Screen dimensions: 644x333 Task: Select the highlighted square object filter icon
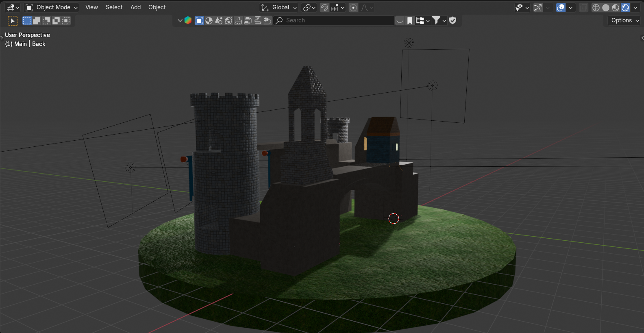199,20
